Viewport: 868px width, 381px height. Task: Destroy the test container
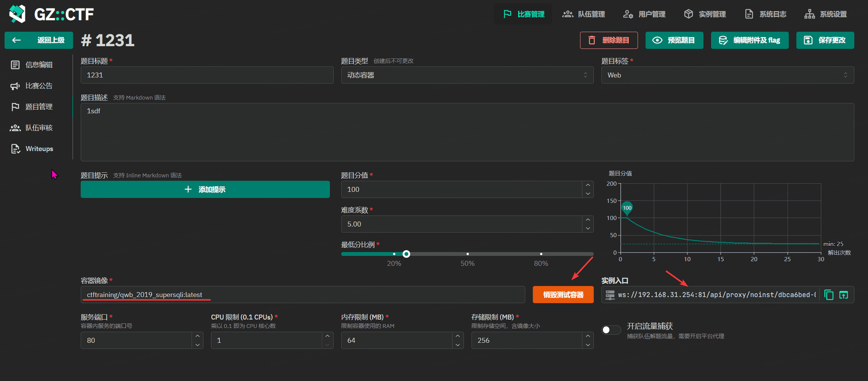click(x=563, y=295)
